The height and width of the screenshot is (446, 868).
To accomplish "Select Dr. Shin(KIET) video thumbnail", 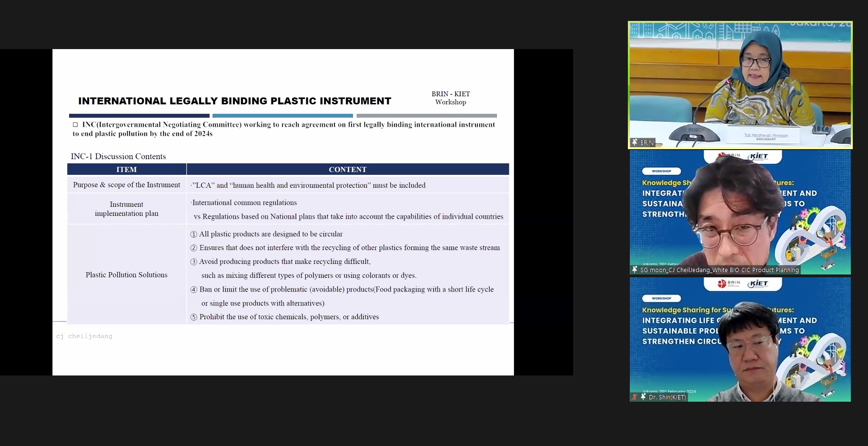I will point(740,339).
